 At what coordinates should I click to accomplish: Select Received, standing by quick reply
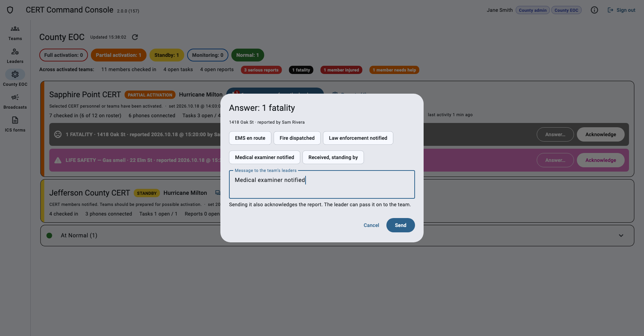click(x=333, y=157)
